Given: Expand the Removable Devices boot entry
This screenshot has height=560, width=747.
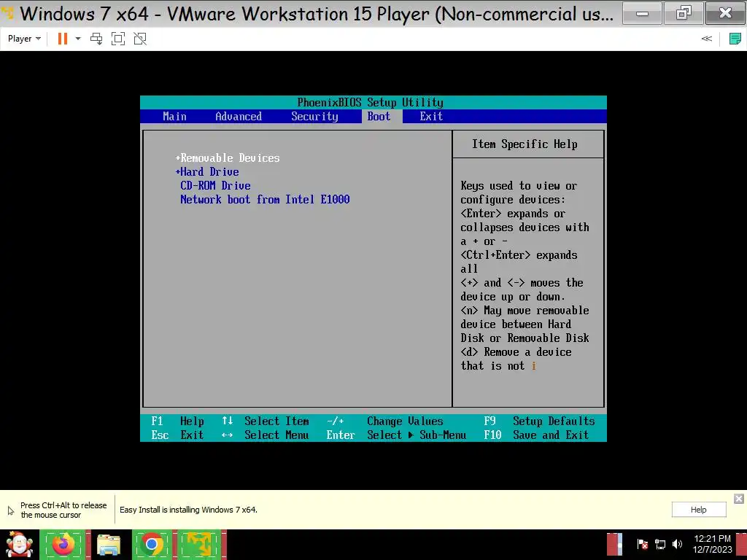Looking at the screenshot, I should point(228,158).
